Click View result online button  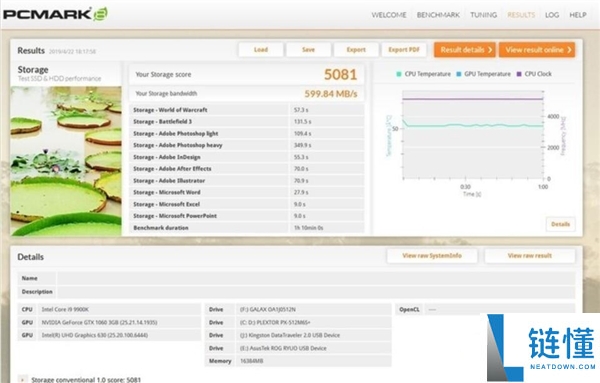(x=537, y=50)
